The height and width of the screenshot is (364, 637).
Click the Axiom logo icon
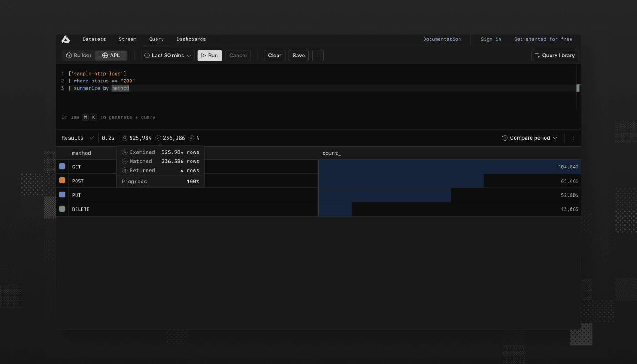tap(65, 39)
